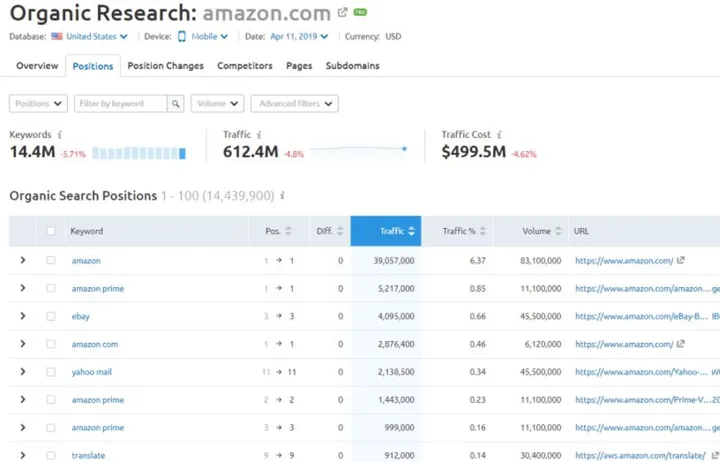Click the green new badge by title
Screen dimensions: 720x462
[x=360, y=12]
